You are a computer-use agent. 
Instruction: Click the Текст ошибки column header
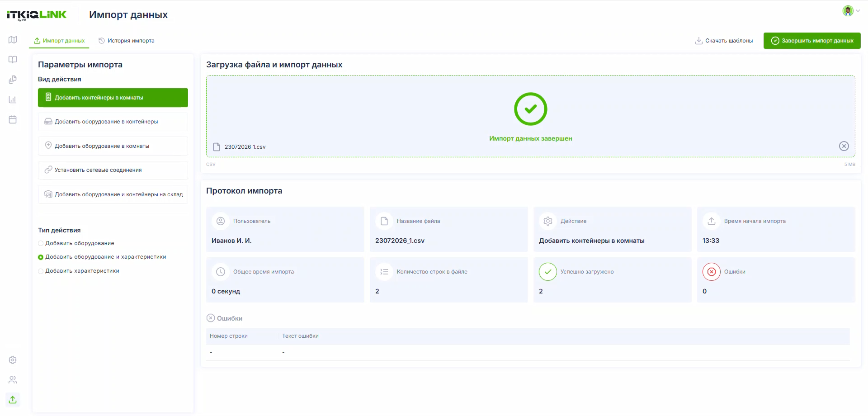point(300,336)
